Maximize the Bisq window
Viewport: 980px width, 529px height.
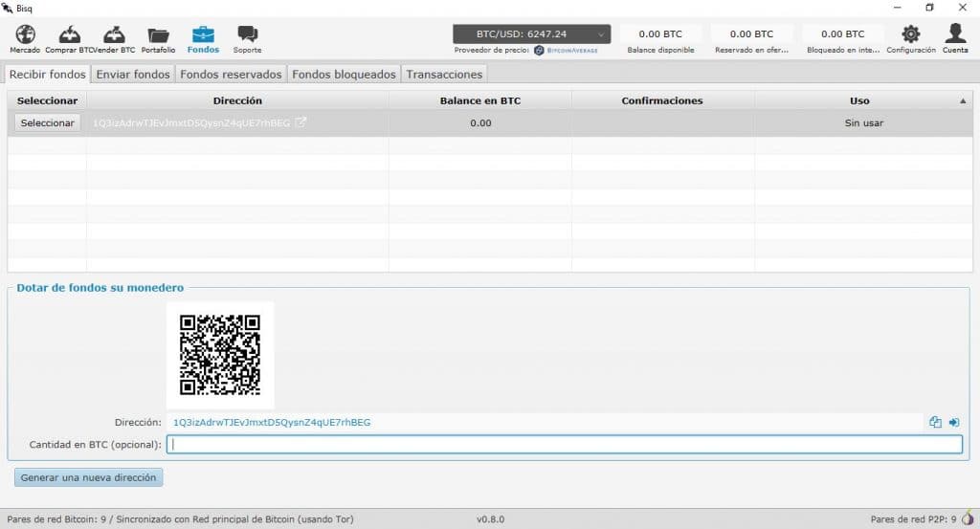tap(929, 8)
